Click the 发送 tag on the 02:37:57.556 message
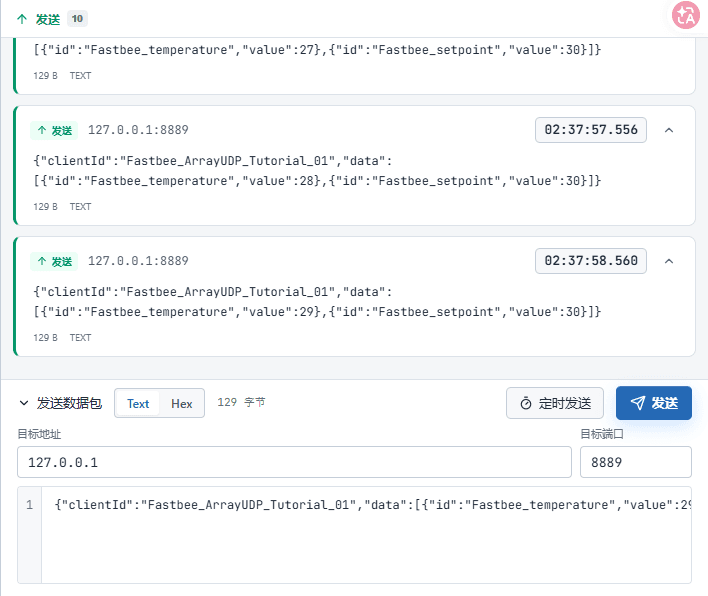The width and height of the screenshot is (708, 596). 54,130
